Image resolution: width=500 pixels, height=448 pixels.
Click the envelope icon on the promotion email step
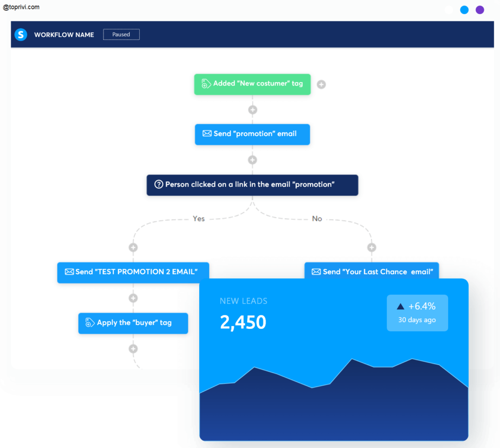[x=207, y=134]
